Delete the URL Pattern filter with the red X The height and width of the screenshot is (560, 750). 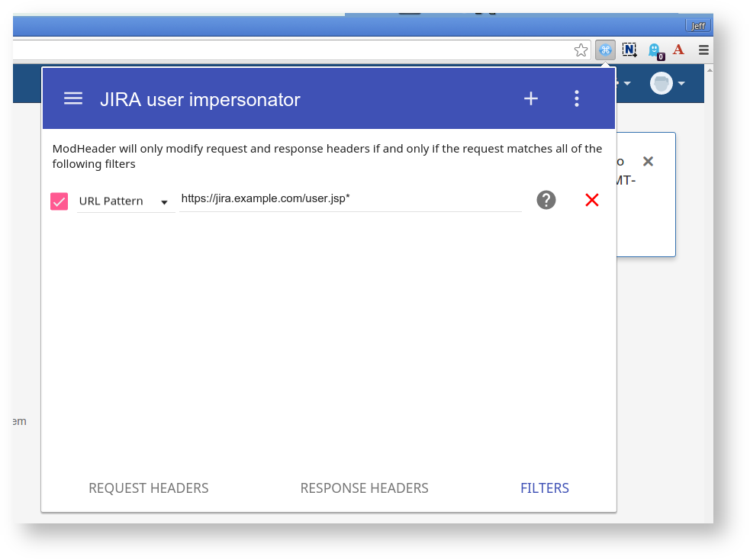click(591, 200)
